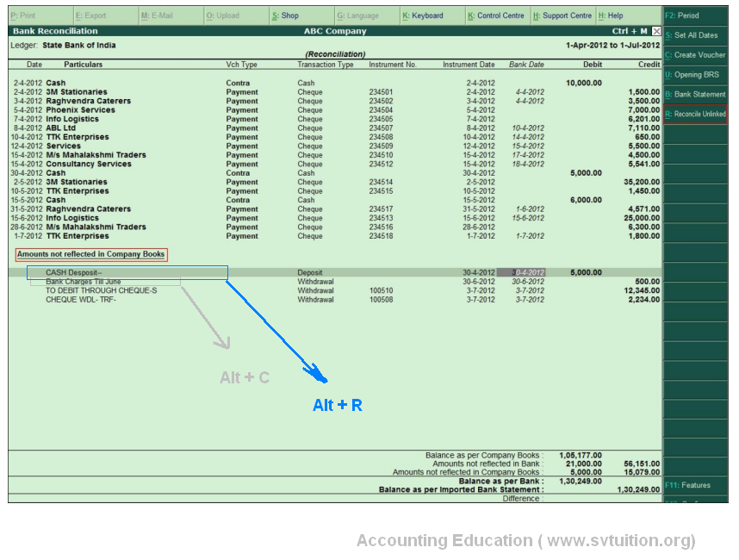Click Reconcile Unlinked button
This screenshot has width=739, height=560.
pos(695,114)
